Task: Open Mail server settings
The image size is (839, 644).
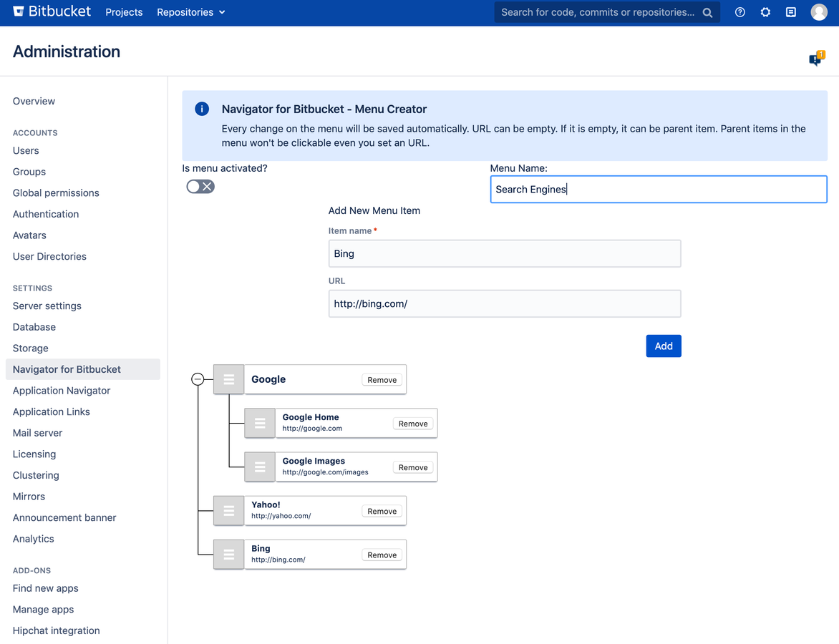Action: [x=37, y=433]
